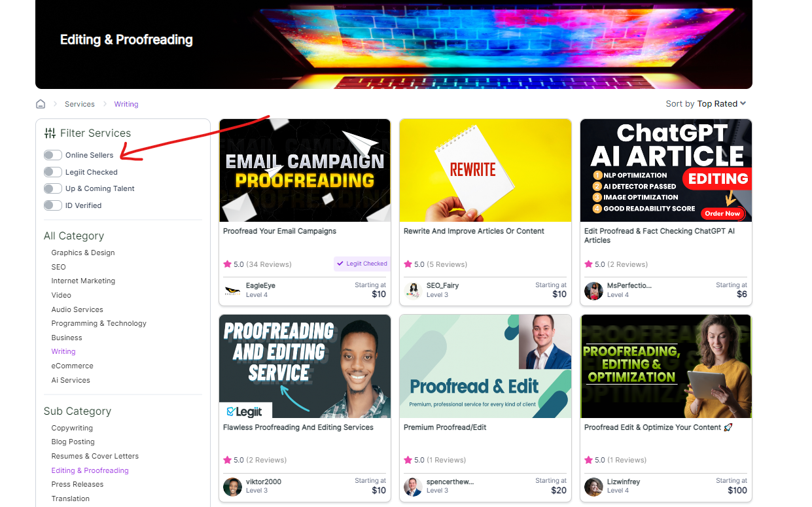Viewport: 812px width, 507px height.
Task: Choose the Copywriting sub category
Action: 72,428
